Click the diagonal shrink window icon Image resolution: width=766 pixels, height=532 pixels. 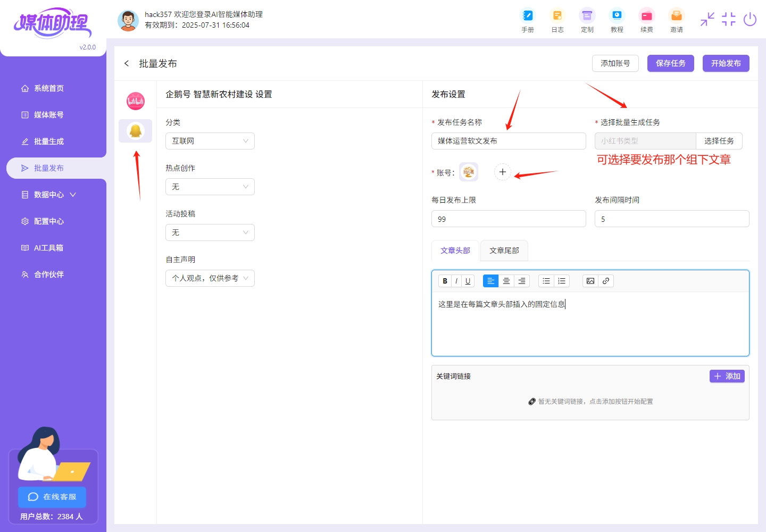pos(707,19)
